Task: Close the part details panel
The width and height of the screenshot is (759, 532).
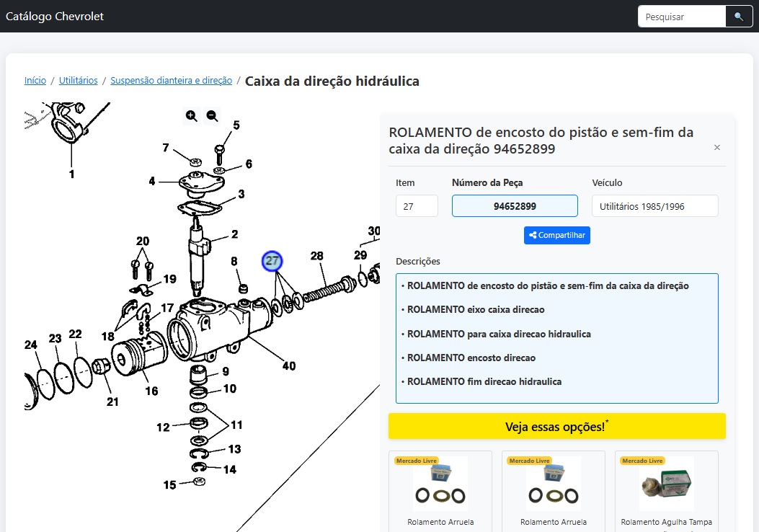Action: click(x=716, y=148)
